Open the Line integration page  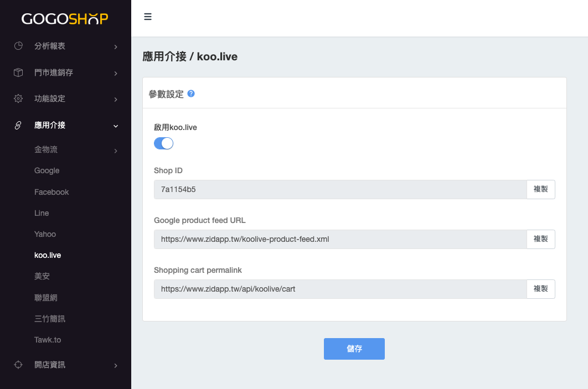click(x=42, y=213)
